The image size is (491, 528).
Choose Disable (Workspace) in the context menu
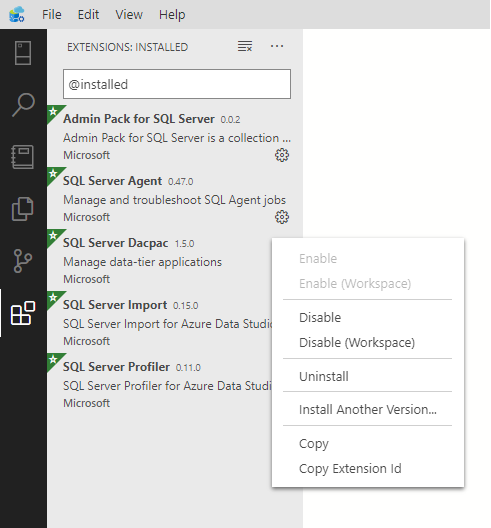tap(368, 342)
